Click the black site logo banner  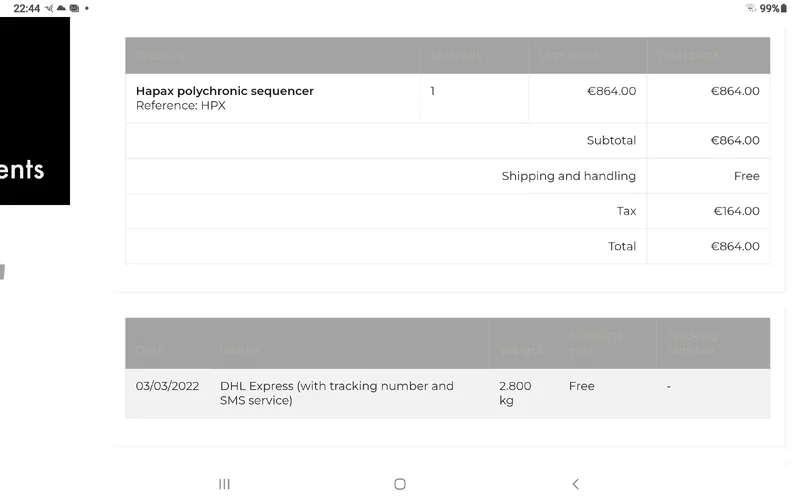35,110
